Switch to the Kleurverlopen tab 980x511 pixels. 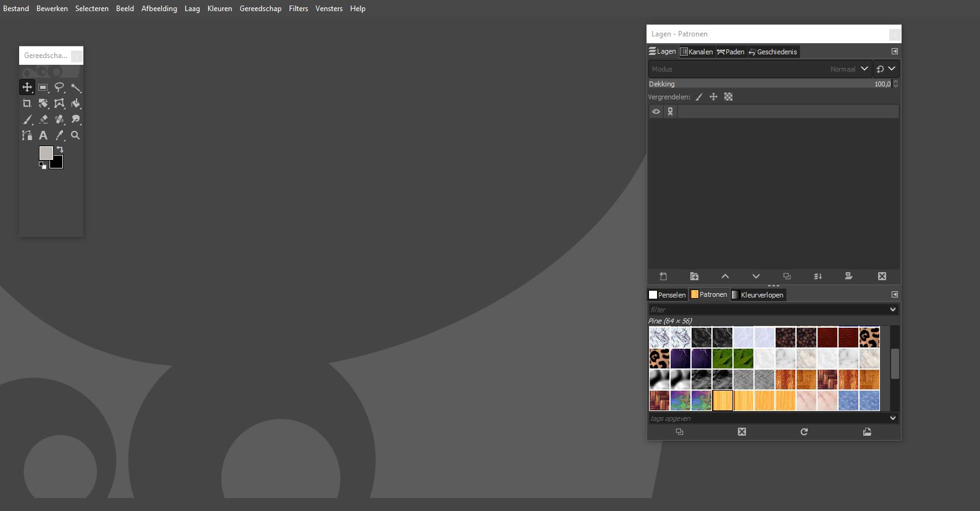point(758,295)
